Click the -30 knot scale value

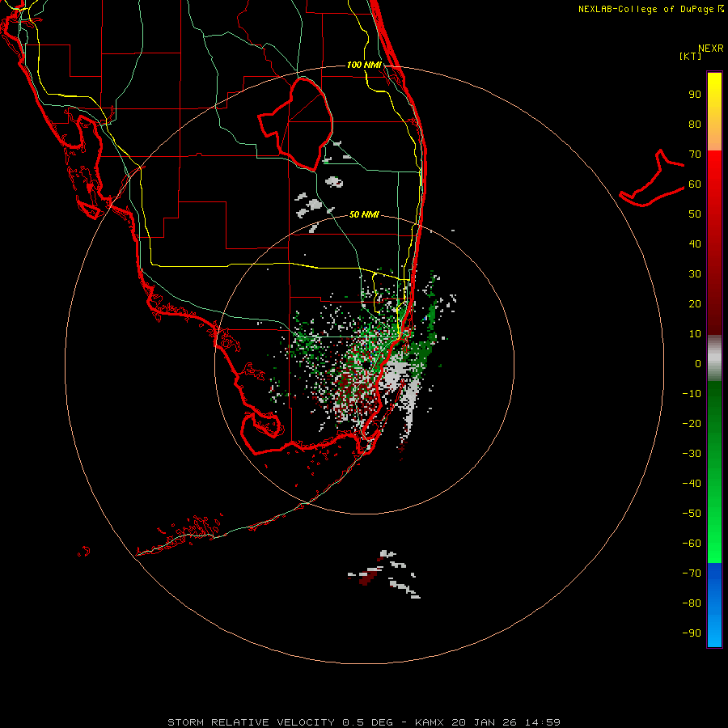point(692,454)
